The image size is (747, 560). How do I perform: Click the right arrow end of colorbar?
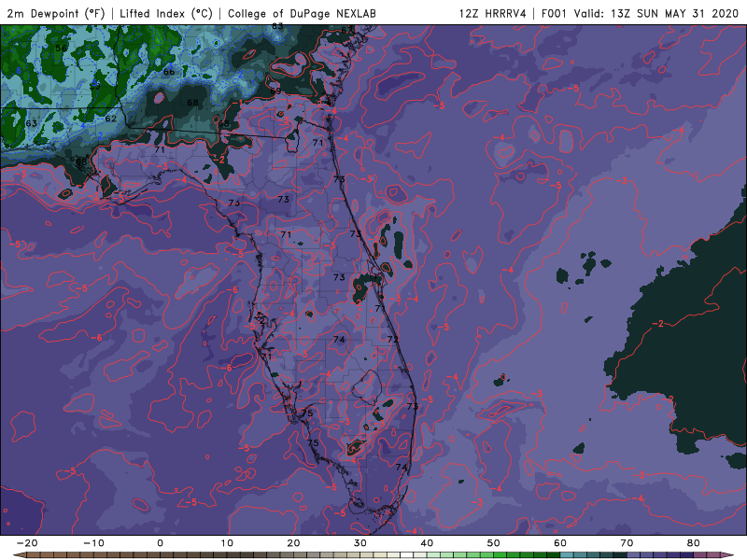click(729, 555)
